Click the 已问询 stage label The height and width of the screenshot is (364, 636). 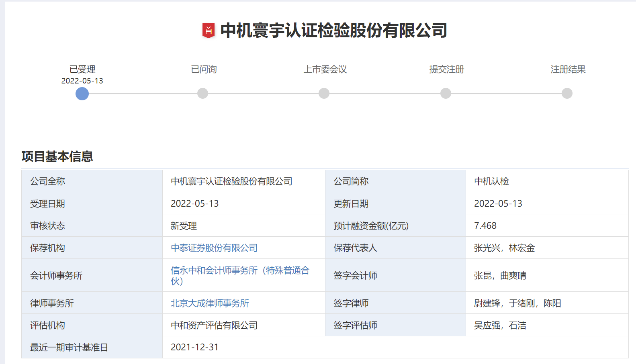coord(204,69)
